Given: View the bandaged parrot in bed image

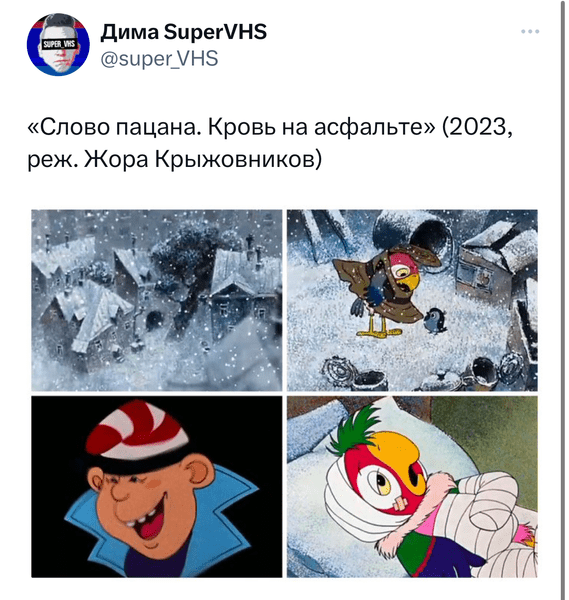Looking at the screenshot, I should tap(412, 486).
